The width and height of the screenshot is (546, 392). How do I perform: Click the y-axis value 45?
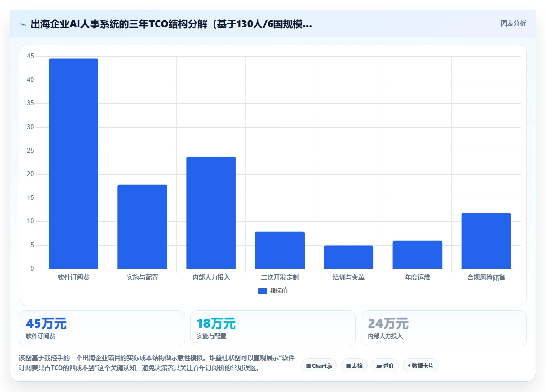pos(30,56)
